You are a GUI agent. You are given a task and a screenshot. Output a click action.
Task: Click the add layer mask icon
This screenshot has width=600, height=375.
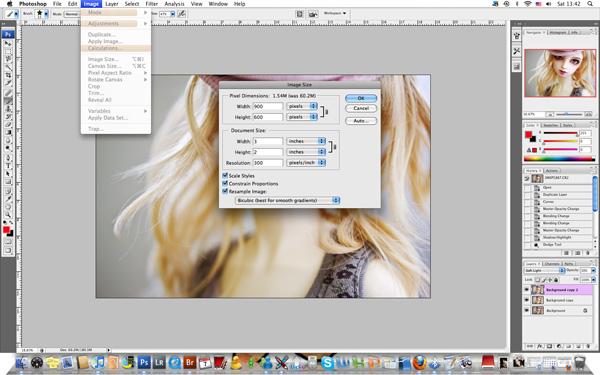click(549, 346)
